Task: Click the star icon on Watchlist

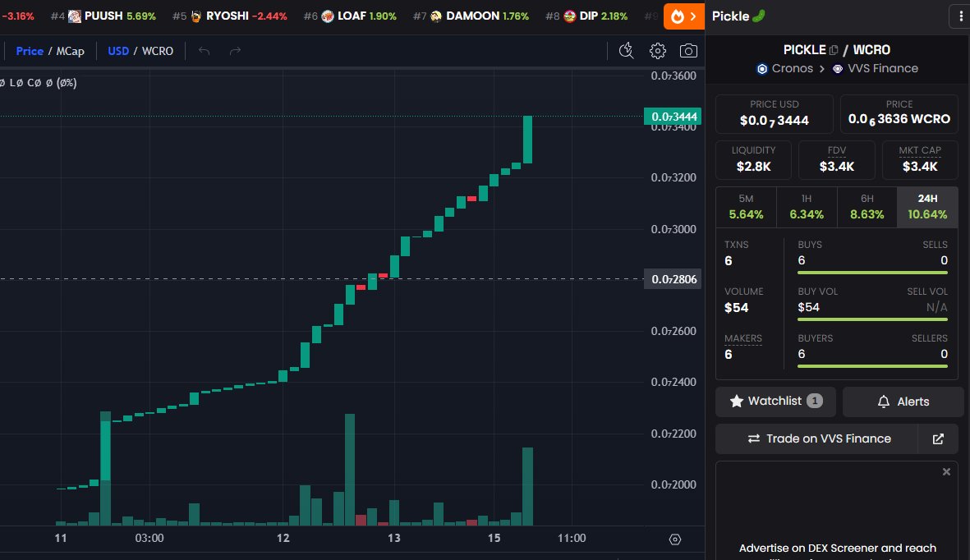Action: [x=736, y=401]
